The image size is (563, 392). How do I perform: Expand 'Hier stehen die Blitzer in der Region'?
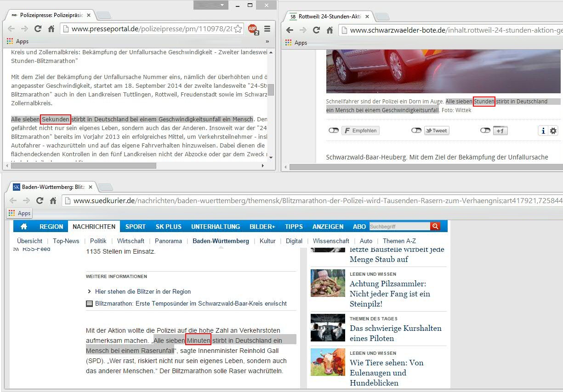142,291
